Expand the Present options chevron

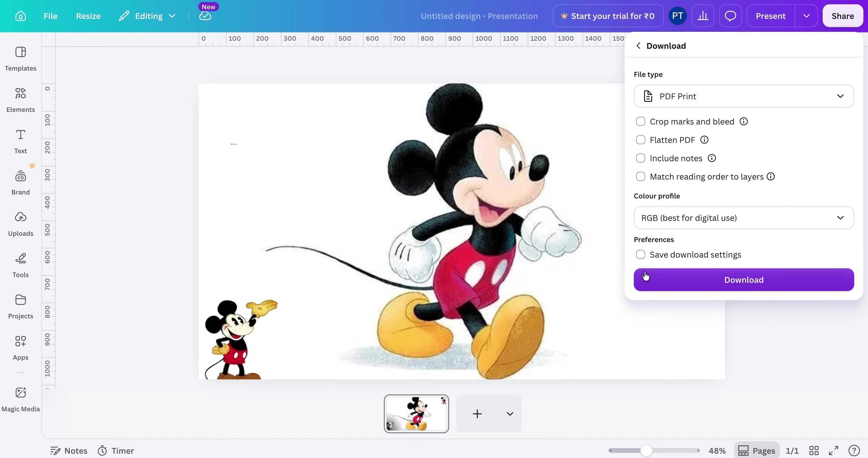click(x=806, y=16)
